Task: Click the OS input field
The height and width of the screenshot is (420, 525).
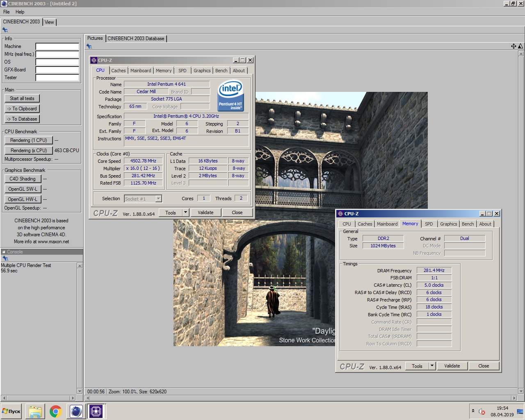Action: (x=57, y=62)
